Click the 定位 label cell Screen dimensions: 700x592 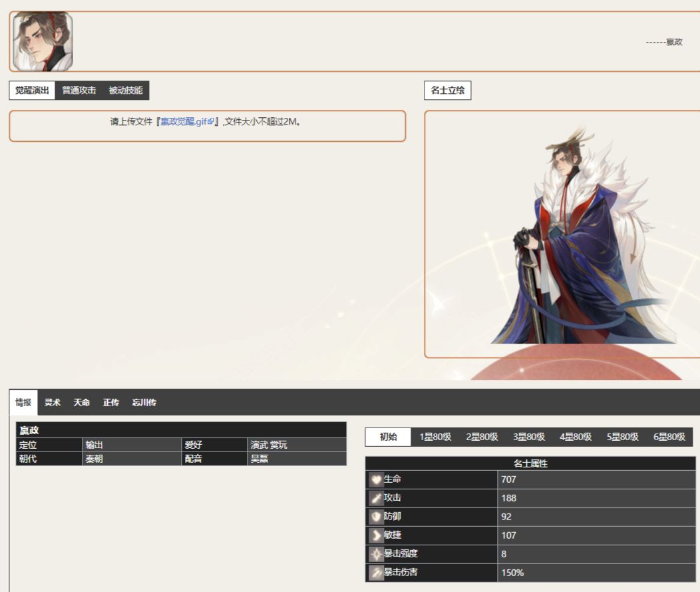pyautogui.click(x=49, y=445)
